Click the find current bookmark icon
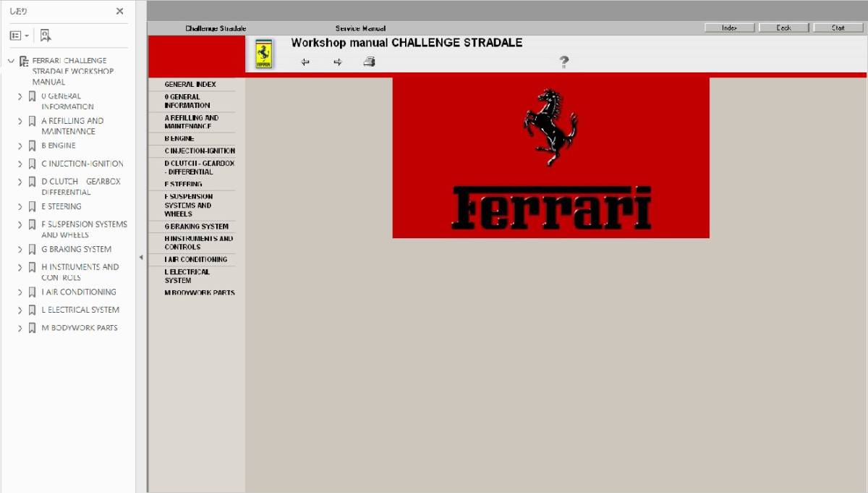The width and height of the screenshot is (868, 493). pos(46,35)
